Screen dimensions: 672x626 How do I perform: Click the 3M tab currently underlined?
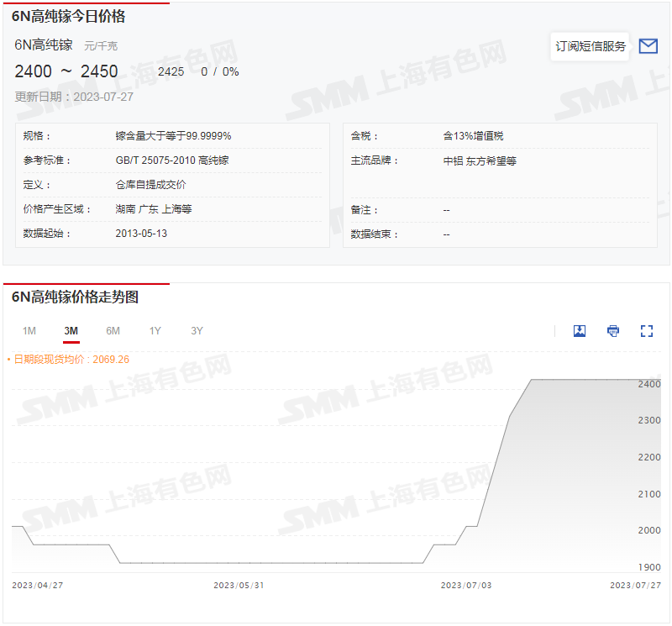tap(71, 331)
